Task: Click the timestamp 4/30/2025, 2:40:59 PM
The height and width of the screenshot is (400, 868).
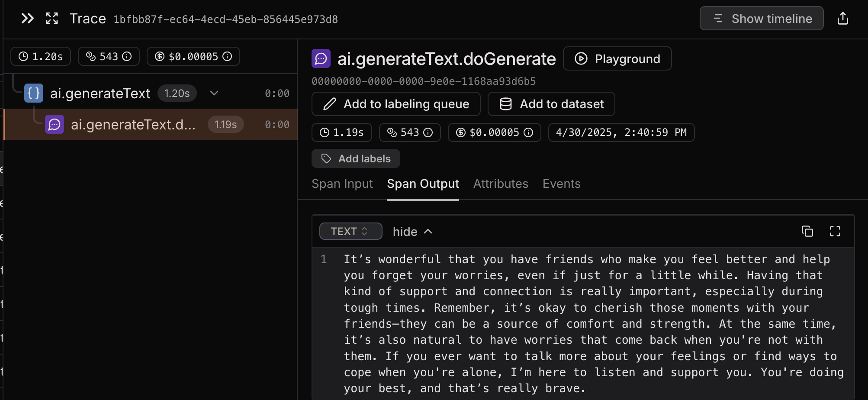Action: click(621, 132)
